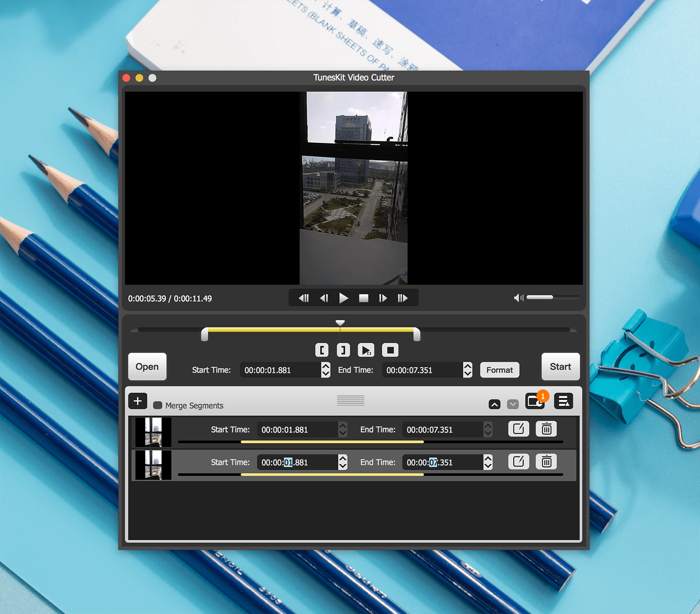Add a new segment with plus icon

(138, 401)
